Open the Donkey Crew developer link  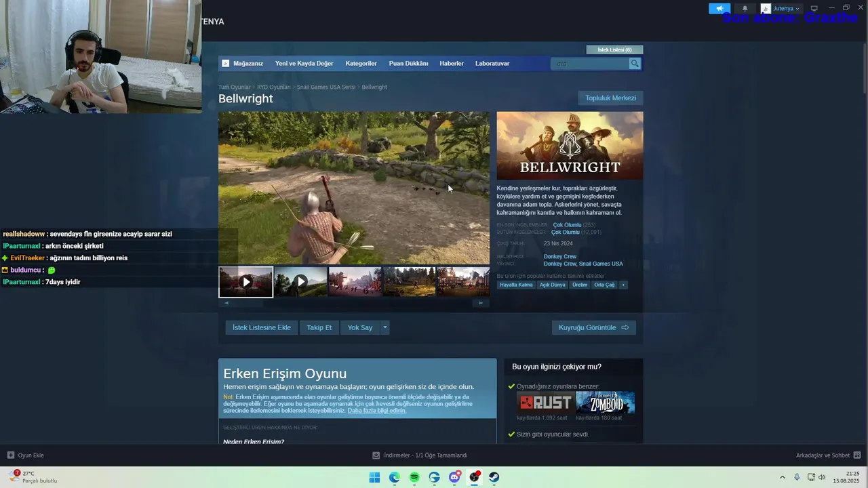(x=560, y=257)
